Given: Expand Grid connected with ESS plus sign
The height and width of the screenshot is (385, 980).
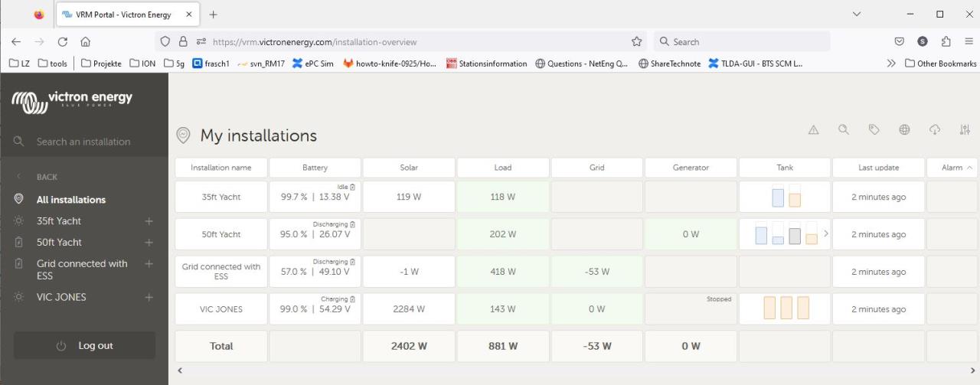Looking at the screenshot, I should click(149, 264).
